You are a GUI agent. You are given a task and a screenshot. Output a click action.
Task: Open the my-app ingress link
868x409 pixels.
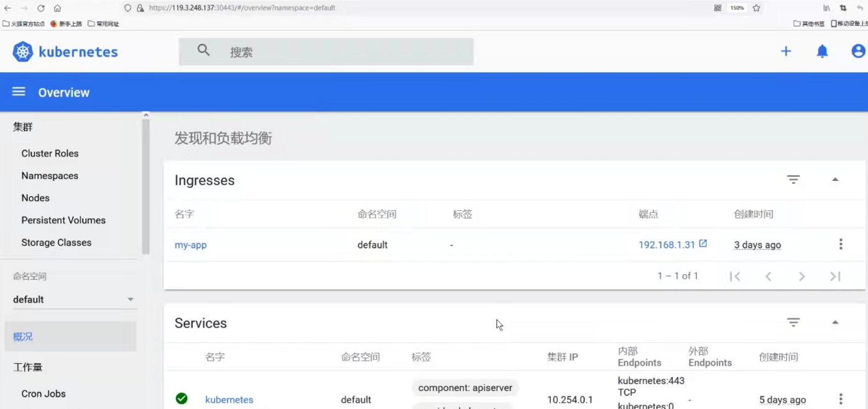190,244
